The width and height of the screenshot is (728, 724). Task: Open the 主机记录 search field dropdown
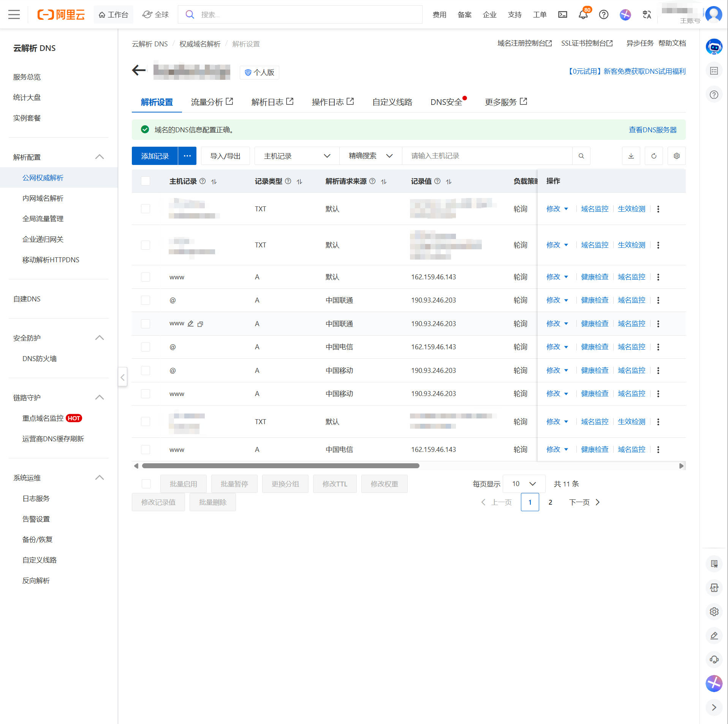point(297,156)
